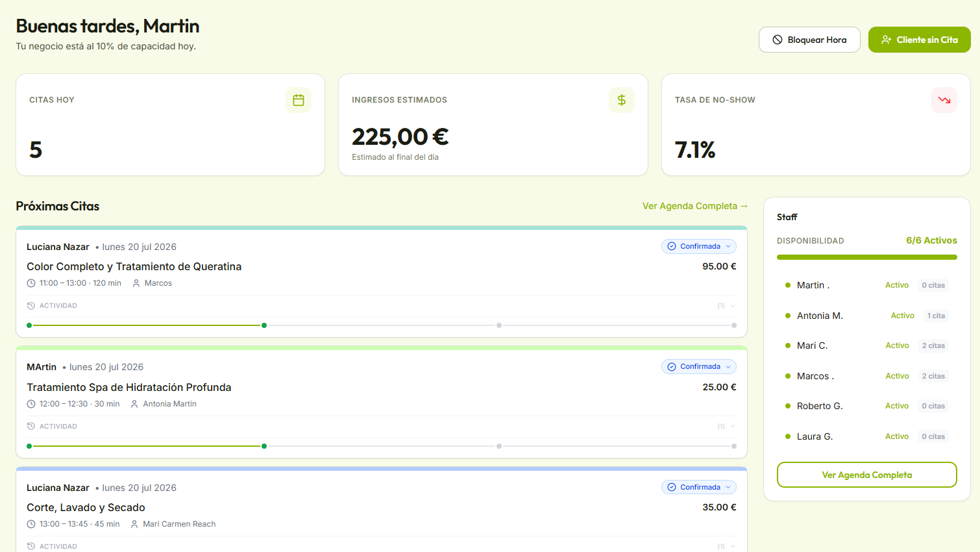Open Confirmada status dropdown for Tratamiento Spa appointment

699,366
